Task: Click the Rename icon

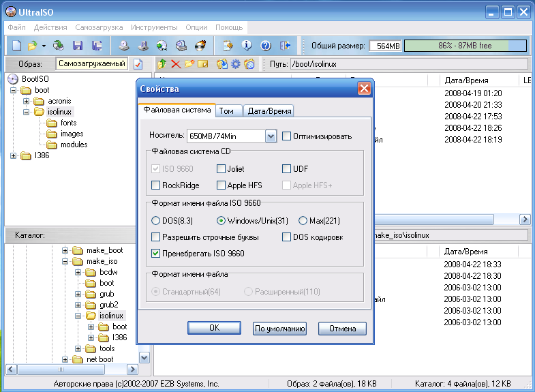Action: 203,64
